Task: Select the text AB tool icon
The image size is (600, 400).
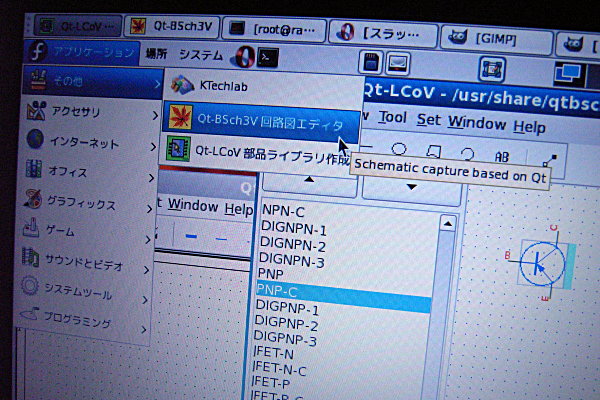Action: click(502, 156)
